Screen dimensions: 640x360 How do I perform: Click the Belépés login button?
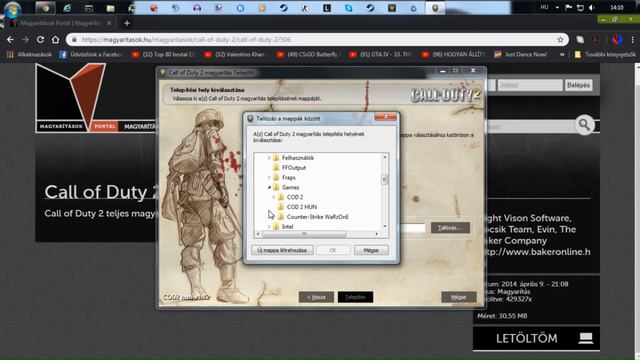578,85
